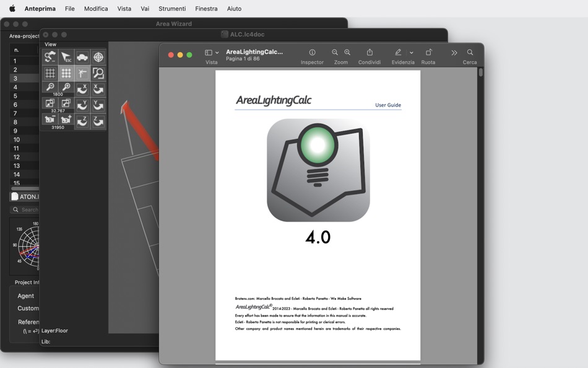Click the left scale icon above 32.767

tap(50, 103)
